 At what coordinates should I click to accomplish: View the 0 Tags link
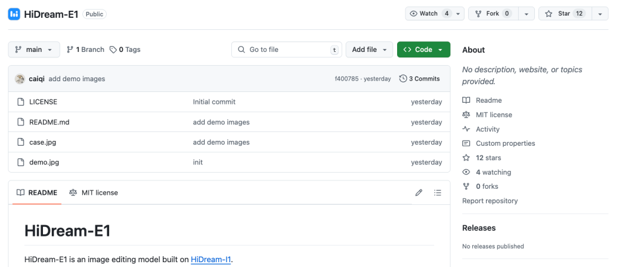pos(125,50)
